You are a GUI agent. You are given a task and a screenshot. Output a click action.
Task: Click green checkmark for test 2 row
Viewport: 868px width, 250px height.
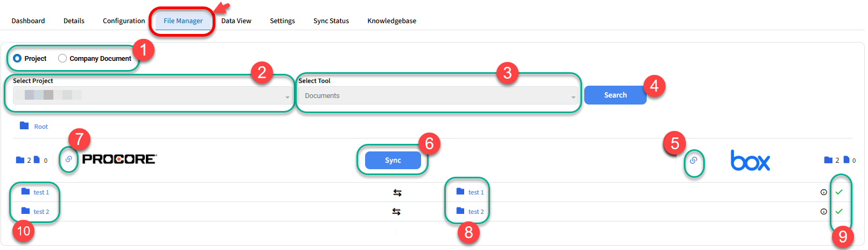coord(839,212)
